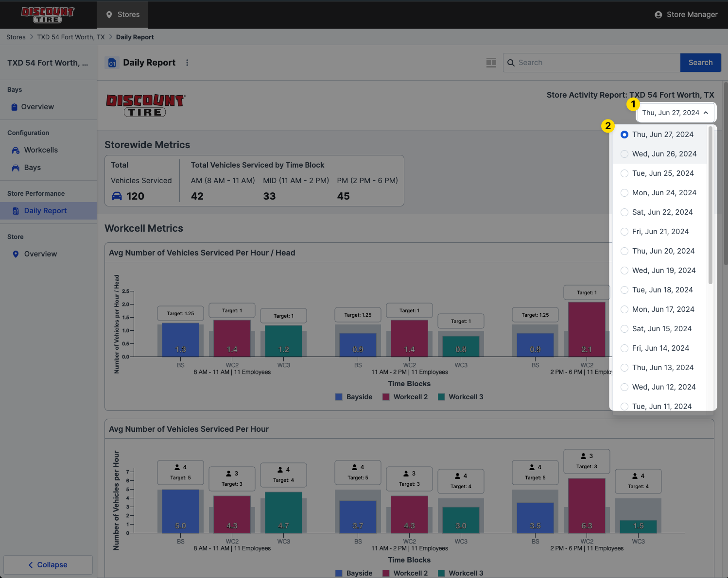Click the Bays Overview clipboard icon
The width and height of the screenshot is (728, 578).
pyautogui.click(x=14, y=107)
